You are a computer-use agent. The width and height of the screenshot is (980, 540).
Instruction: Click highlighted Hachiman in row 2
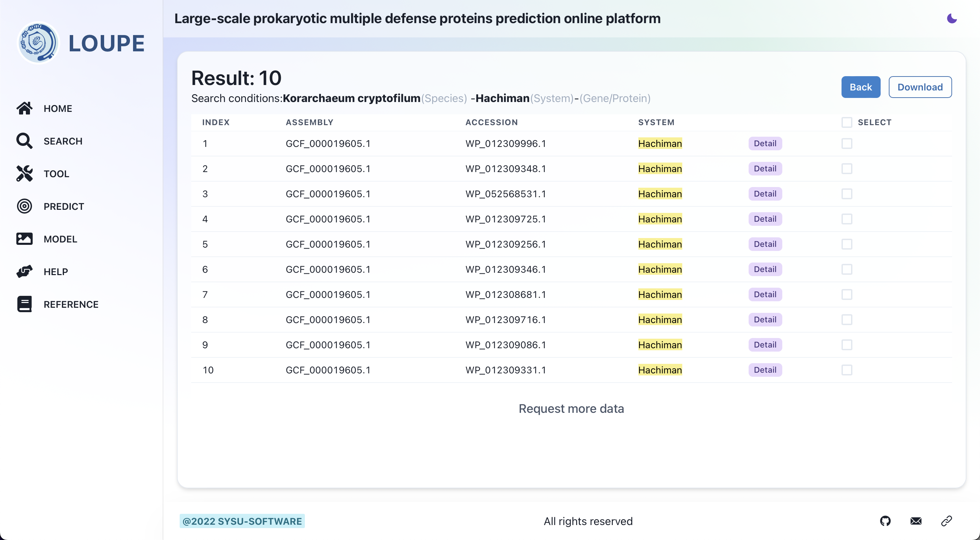660,168
